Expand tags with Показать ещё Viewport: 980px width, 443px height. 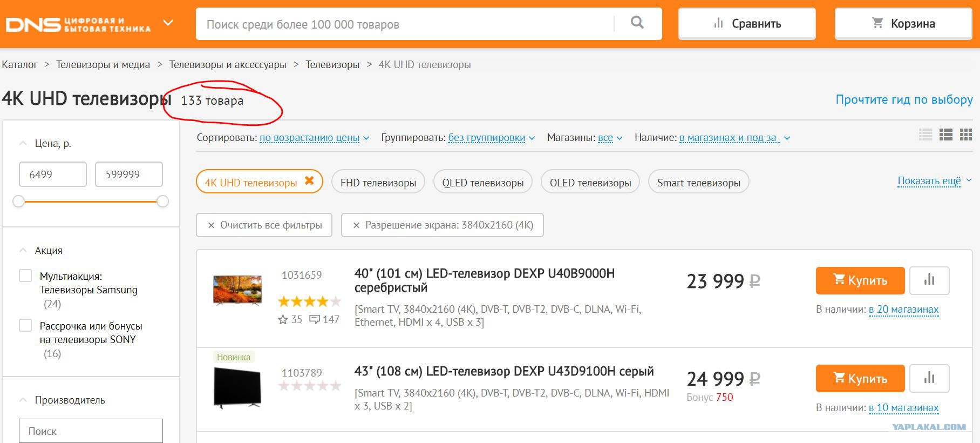pyautogui.click(x=934, y=181)
